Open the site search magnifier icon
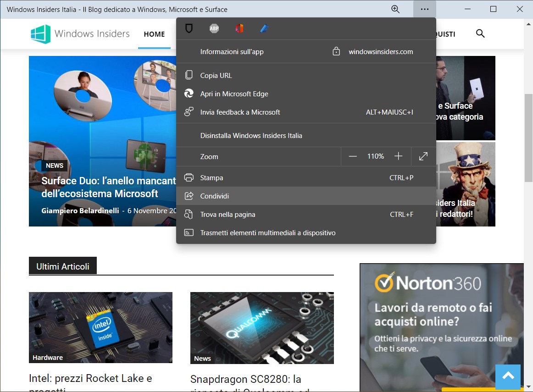The width and height of the screenshot is (533, 392). tap(480, 33)
